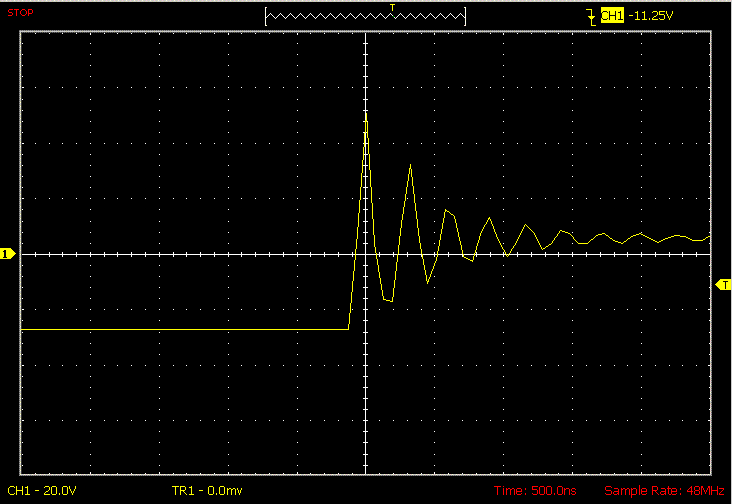The image size is (732, 504).
Task: Select the yellow trigger level marker
Action: (x=723, y=284)
